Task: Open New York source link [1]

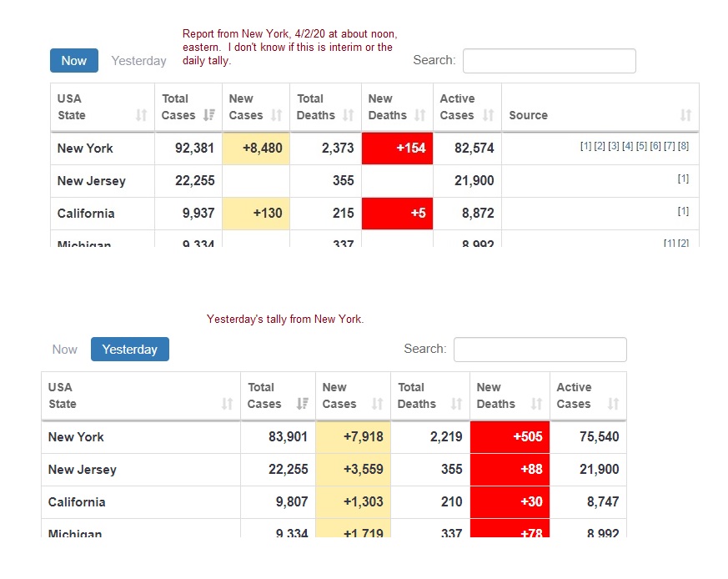Action: click(586, 146)
